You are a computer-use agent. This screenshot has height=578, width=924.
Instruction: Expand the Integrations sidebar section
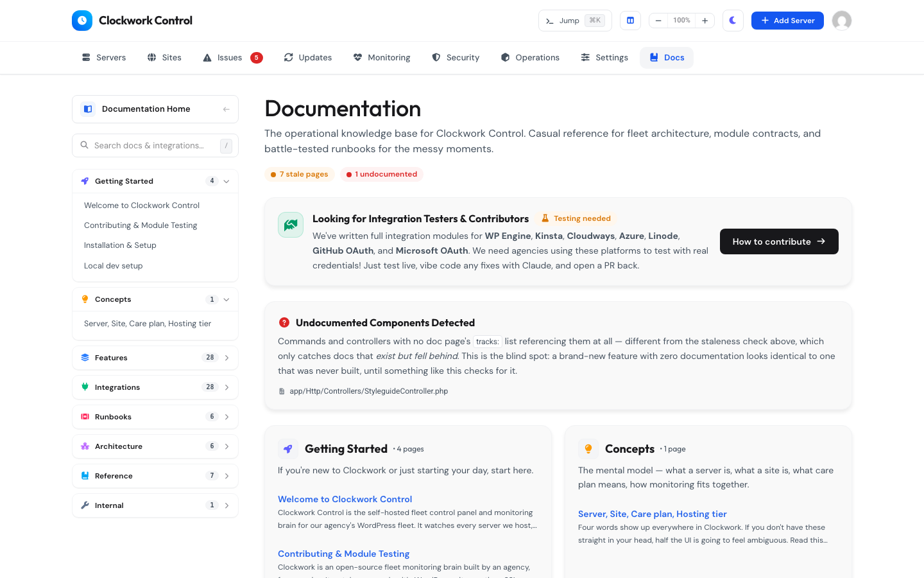point(155,387)
